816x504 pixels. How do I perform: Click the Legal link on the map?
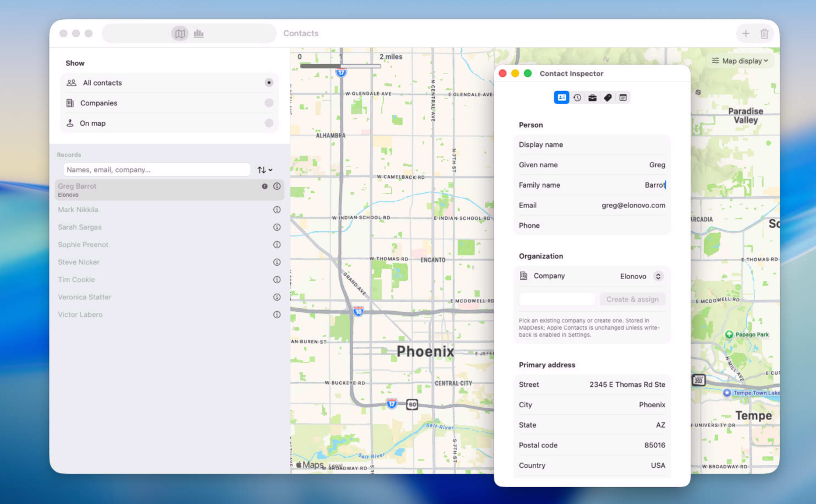tap(336, 466)
